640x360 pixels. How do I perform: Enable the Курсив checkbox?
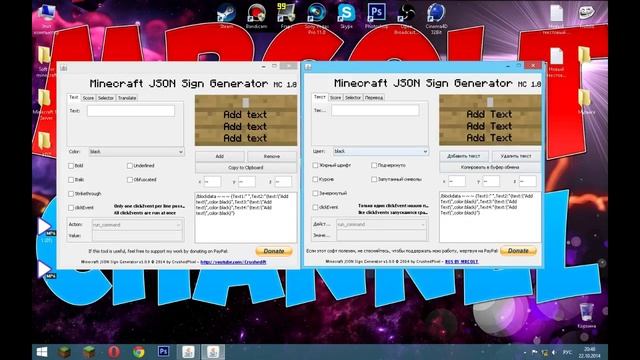[315, 179]
